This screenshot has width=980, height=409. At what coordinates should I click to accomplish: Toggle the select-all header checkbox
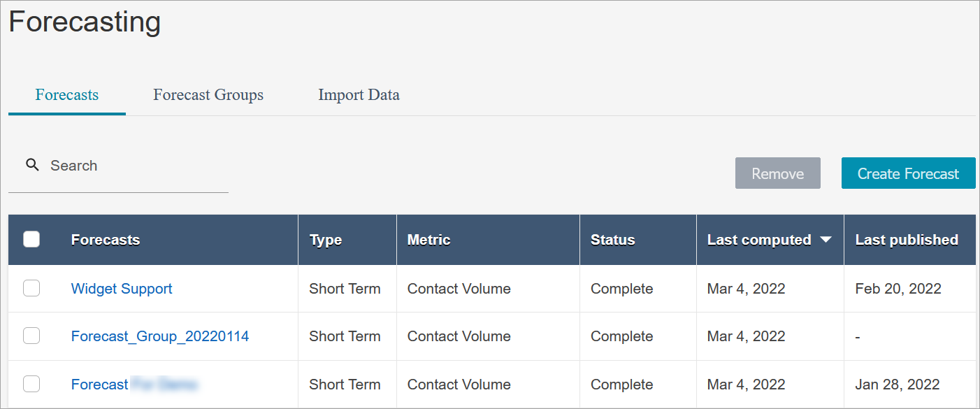tap(31, 240)
